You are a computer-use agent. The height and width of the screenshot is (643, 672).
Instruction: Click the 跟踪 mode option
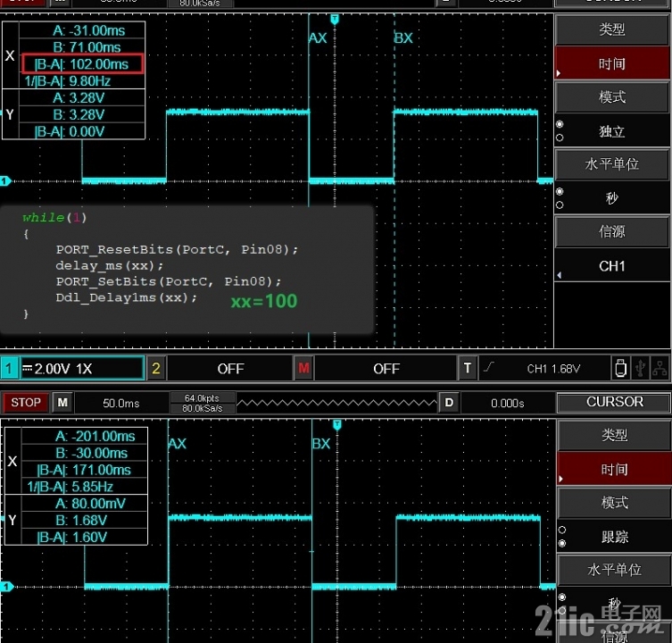click(614, 537)
